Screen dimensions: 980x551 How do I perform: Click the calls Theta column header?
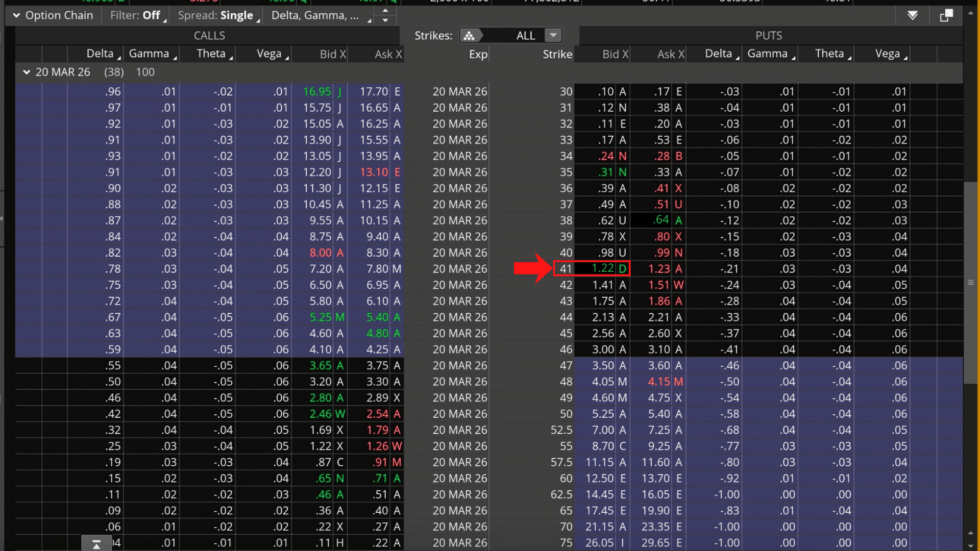(211, 54)
